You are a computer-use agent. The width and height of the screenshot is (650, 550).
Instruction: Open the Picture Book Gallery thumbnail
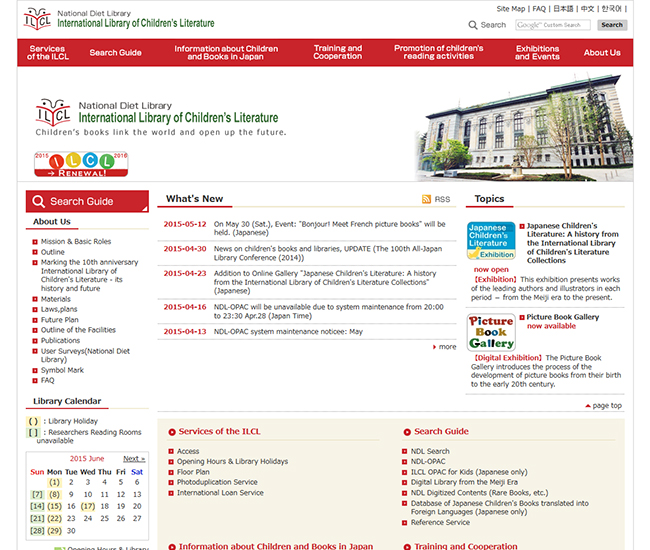click(491, 332)
